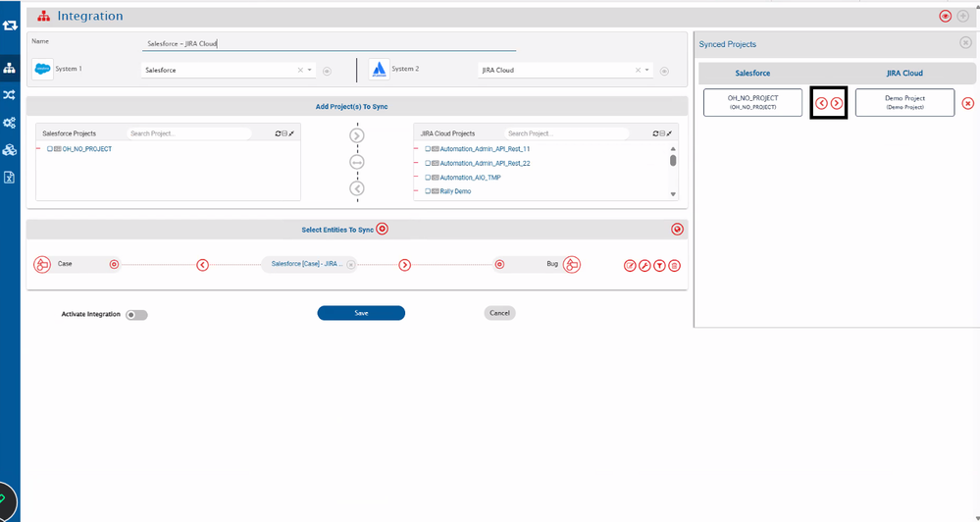Edit the Case-Bug entity mapping
Screen dimensions: 980x522
pyautogui.click(x=630, y=266)
